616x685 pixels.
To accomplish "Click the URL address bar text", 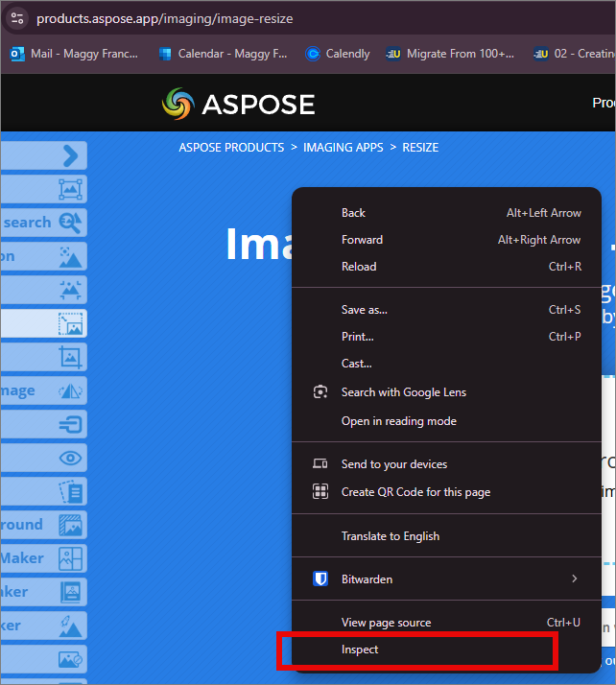I will coord(164,19).
